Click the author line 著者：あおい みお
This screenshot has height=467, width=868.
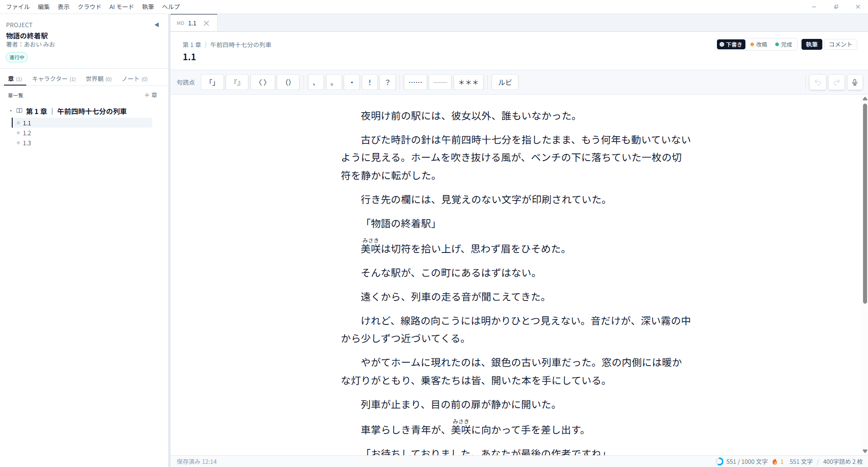coord(31,44)
